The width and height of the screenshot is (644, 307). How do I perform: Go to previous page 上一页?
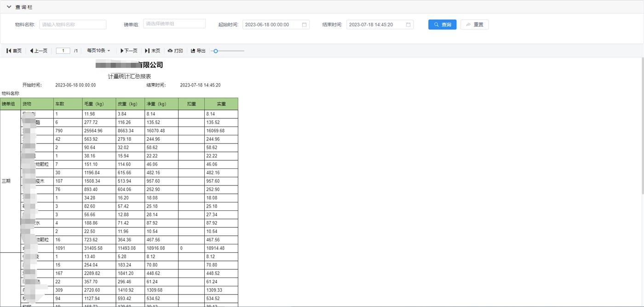tap(39, 51)
